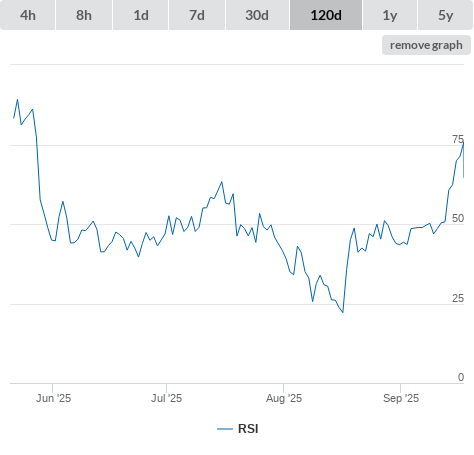Select the 4h time range tab
Viewport: 474px width, 455px height.
pos(28,15)
